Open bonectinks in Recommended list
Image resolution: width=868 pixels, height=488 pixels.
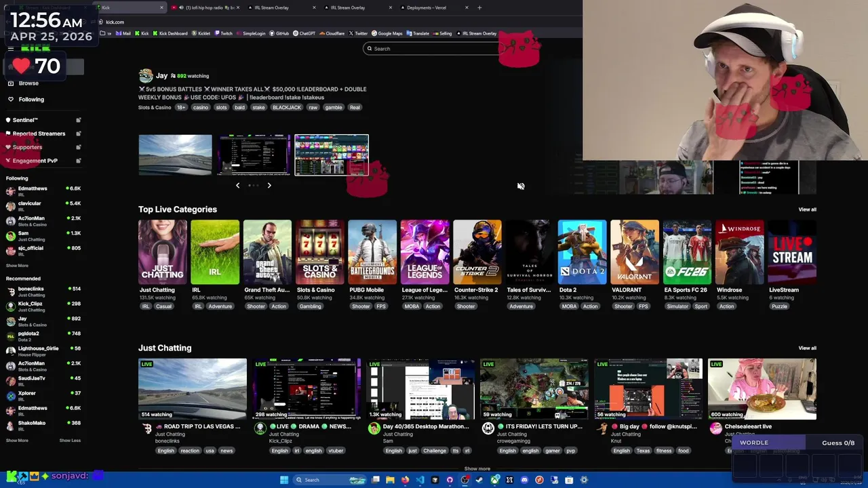(x=43, y=291)
